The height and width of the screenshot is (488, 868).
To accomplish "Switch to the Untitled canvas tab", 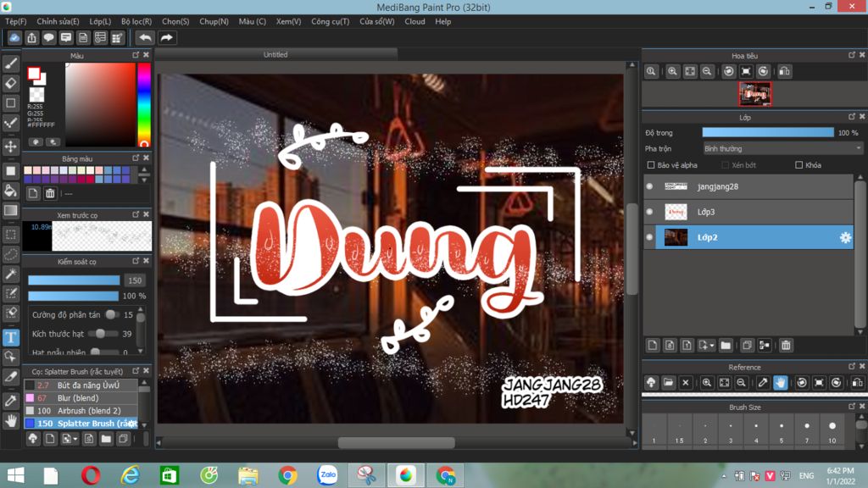I will point(275,54).
